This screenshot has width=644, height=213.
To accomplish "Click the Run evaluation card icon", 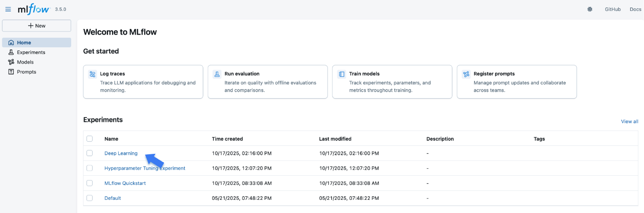I will coord(217,74).
